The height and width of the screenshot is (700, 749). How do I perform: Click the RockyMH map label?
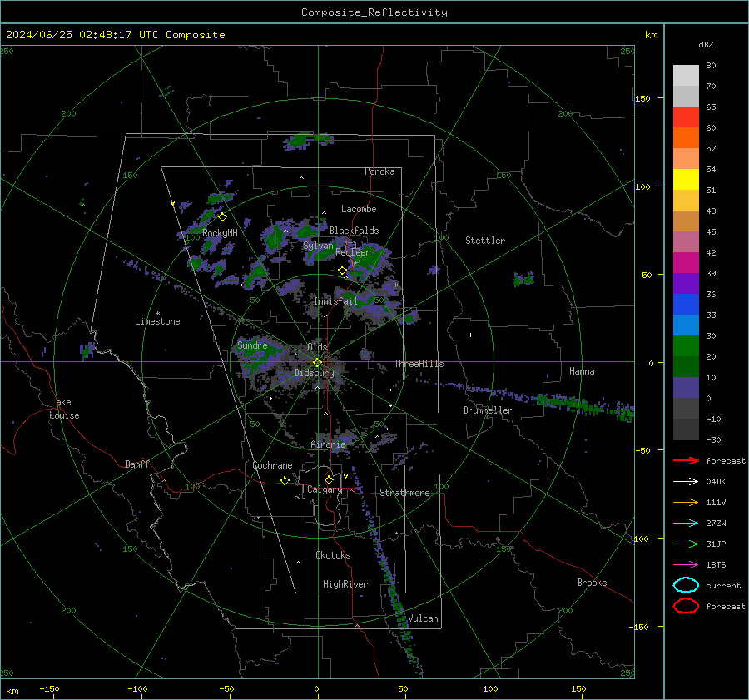click(220, 233)
